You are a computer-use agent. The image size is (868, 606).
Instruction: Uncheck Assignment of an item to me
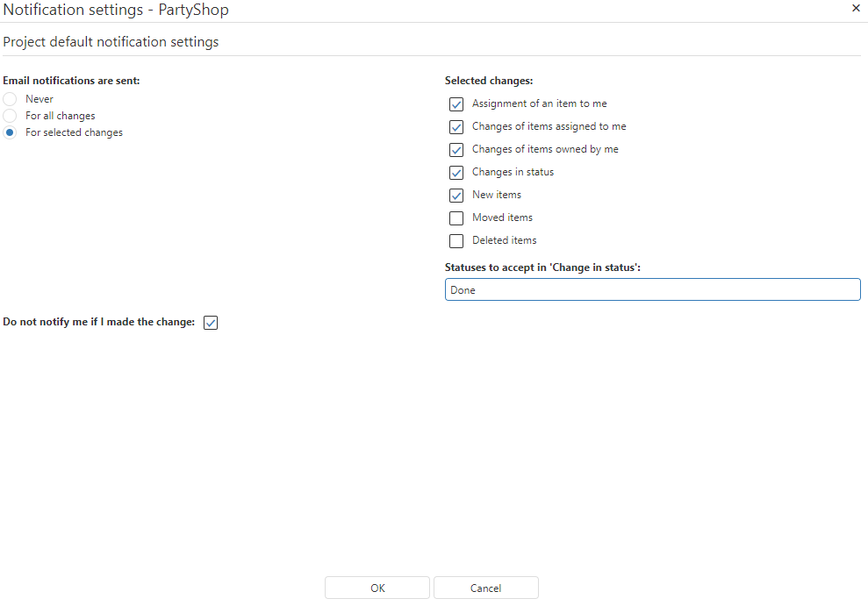tap(456, 104)
